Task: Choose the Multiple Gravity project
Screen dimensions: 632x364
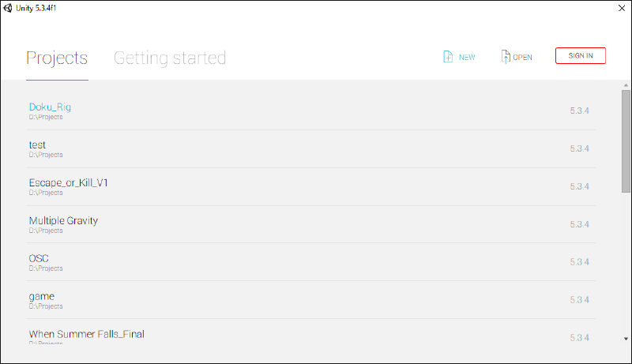Action: coord(63,221)
